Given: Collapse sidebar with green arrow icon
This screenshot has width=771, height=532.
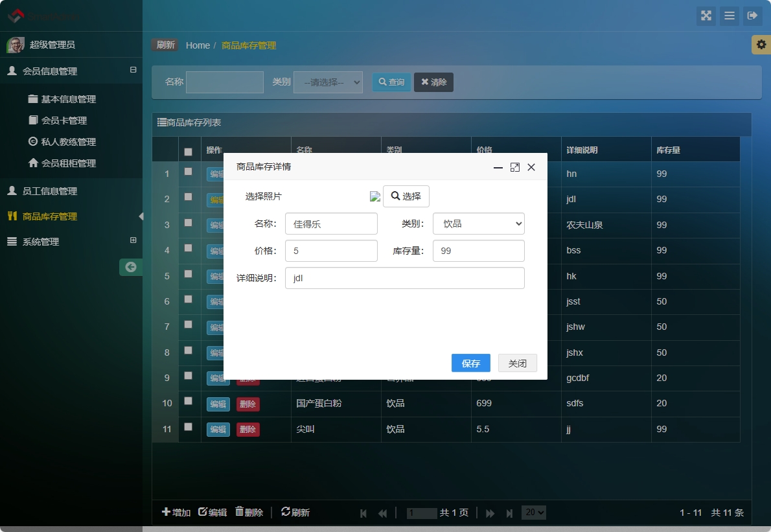Looking at the screenshot, I should pyautogui.click(x=130, y=267).
